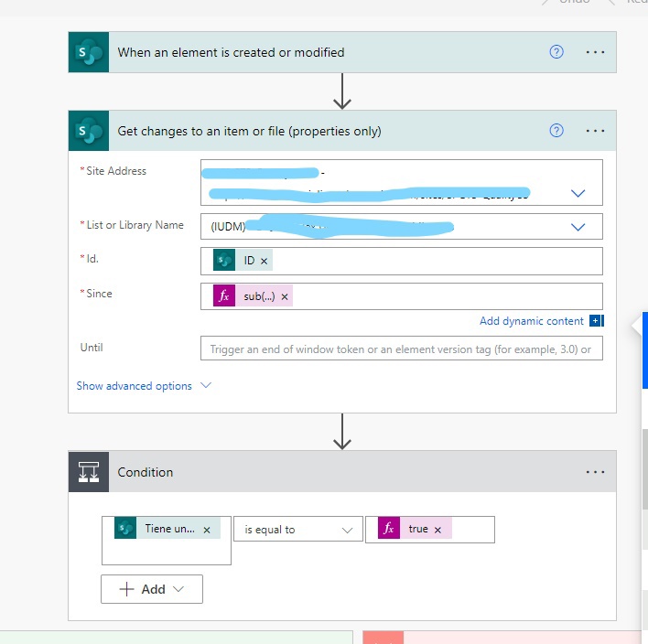Remove the ID token from the Id field
The width and height of the screenshot is (648, 644).
(x=265, y=261)
